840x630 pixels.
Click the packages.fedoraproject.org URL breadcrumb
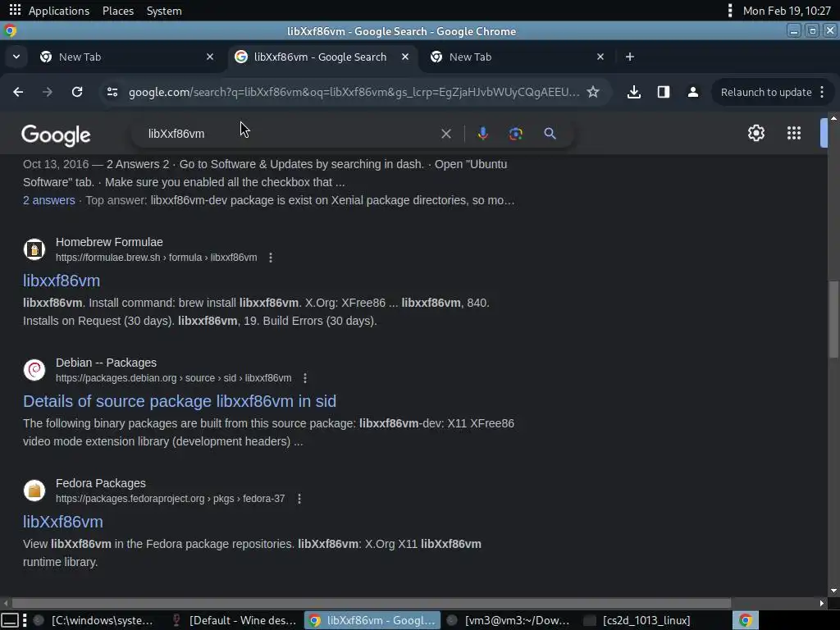pyautogui.click(x=171, y=499)
